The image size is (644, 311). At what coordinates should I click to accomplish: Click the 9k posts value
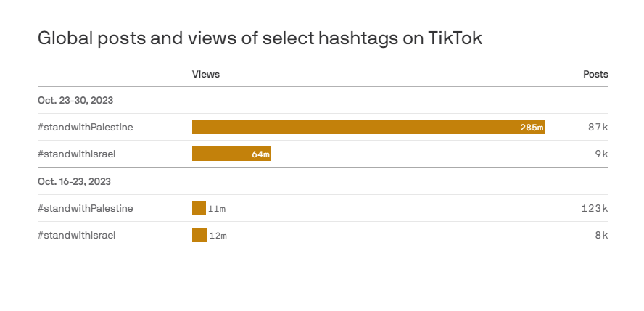(x=601, y=154)
